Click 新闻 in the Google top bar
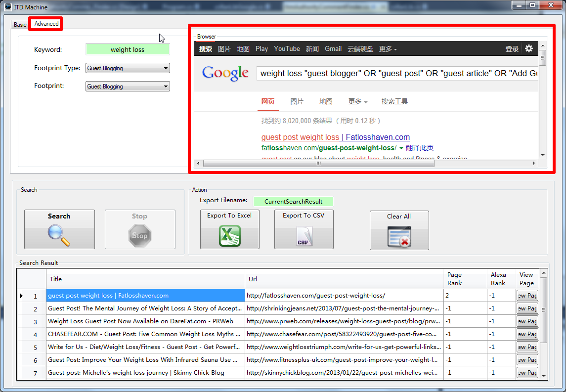 (312, 49)
